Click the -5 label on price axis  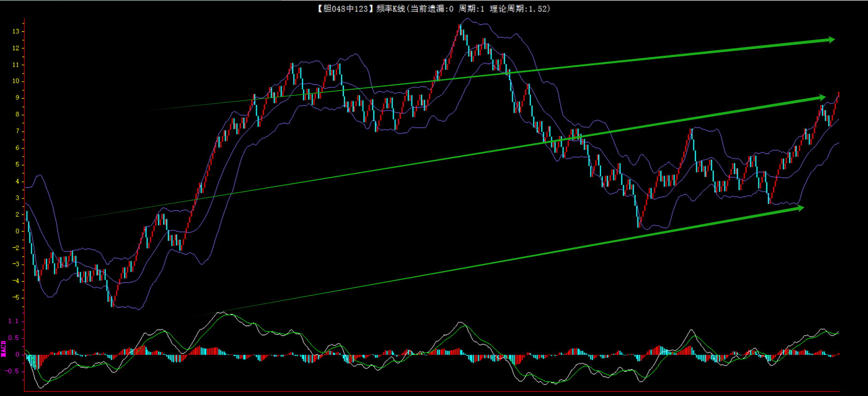16,297
